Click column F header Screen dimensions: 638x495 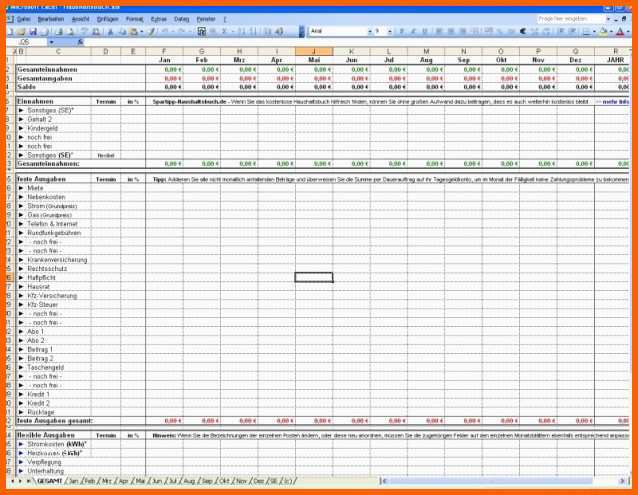tap(164, 51)
